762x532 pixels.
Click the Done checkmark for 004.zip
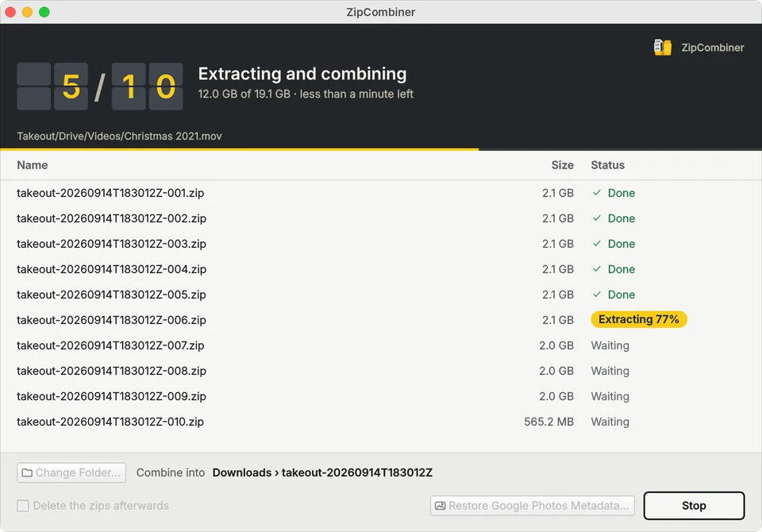click(x=597, y=269)
